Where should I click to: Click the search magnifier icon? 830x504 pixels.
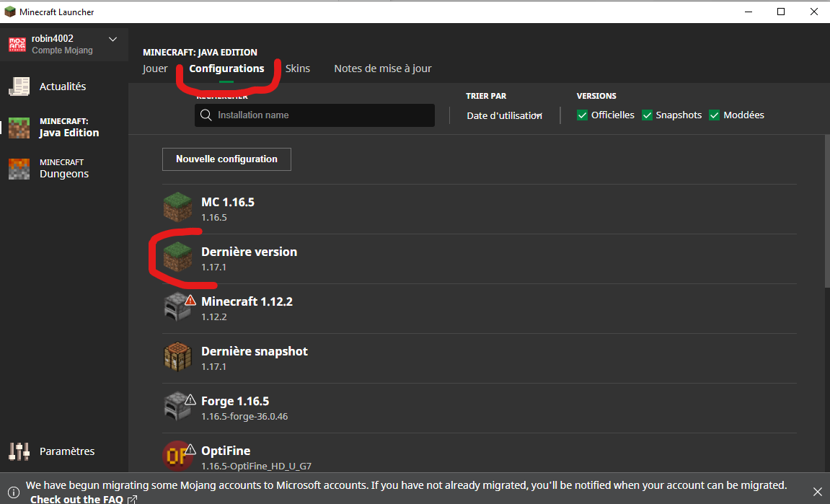206,115
